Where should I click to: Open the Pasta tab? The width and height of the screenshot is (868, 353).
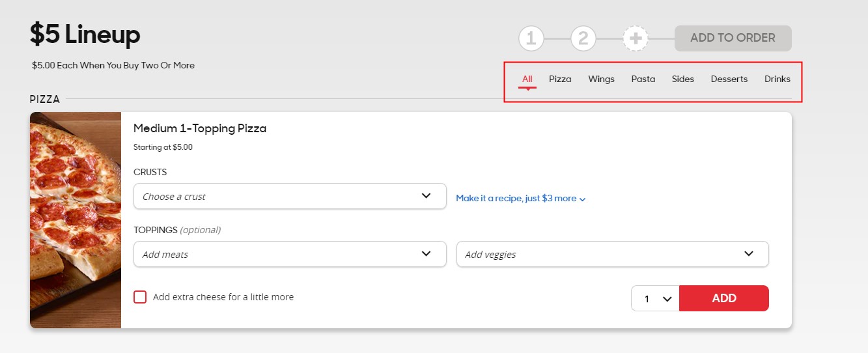pyautogui.click(x=643, y=79)
